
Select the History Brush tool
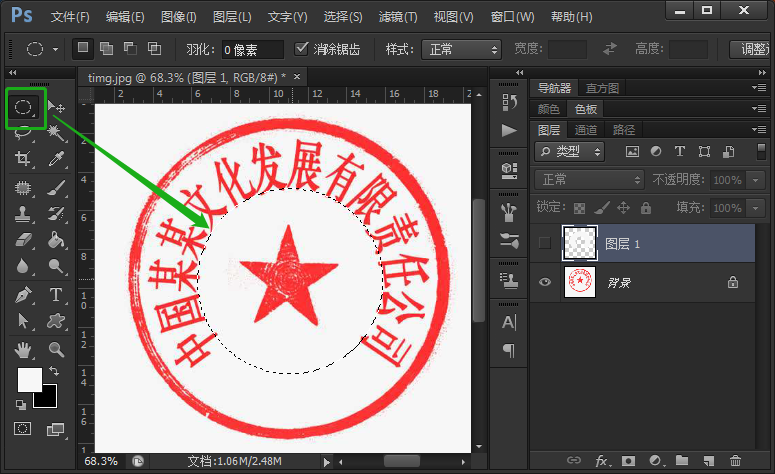click(56, 214)
